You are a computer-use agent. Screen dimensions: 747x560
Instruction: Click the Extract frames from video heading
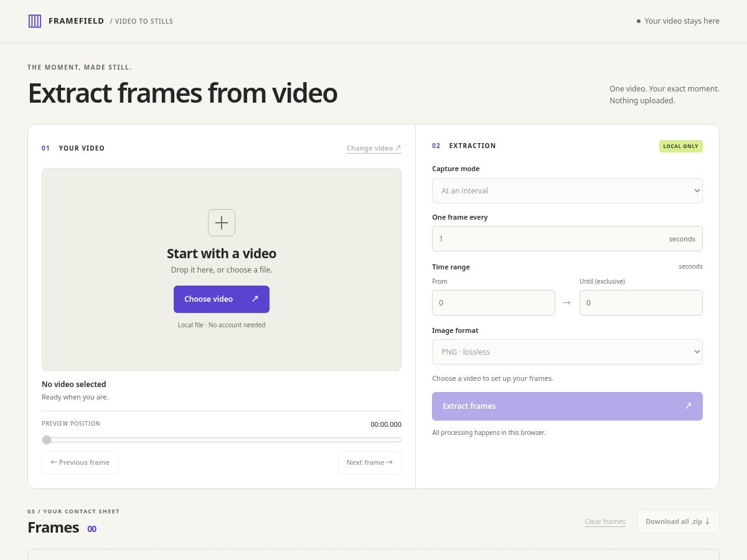click(x=182, y=93)
